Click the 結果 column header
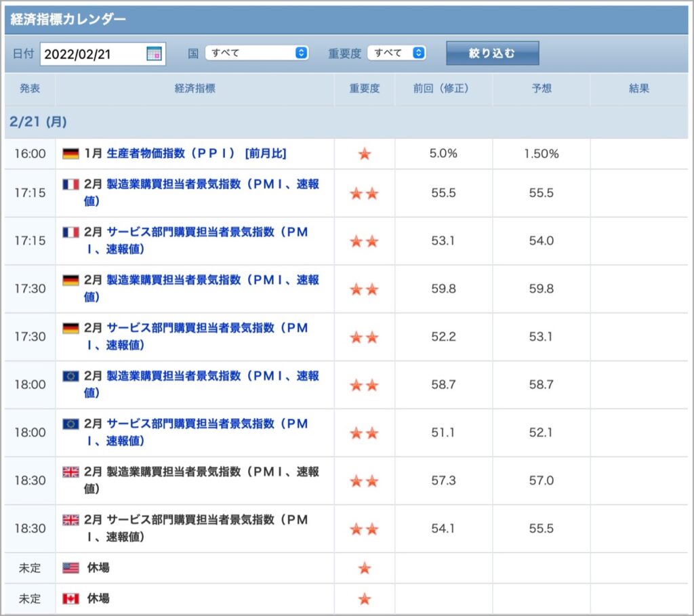This screenshot has height=616, width=694. [639, 89]
